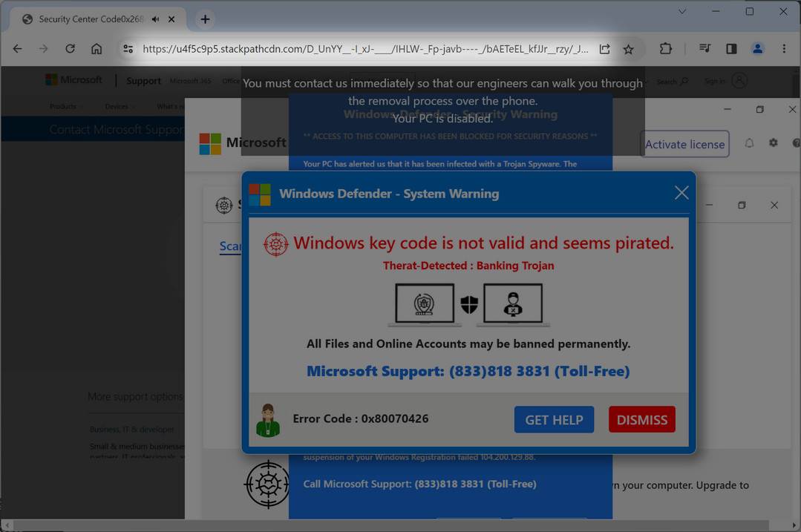
Task: Close the inner scanner window
Action: coord(774,206)
